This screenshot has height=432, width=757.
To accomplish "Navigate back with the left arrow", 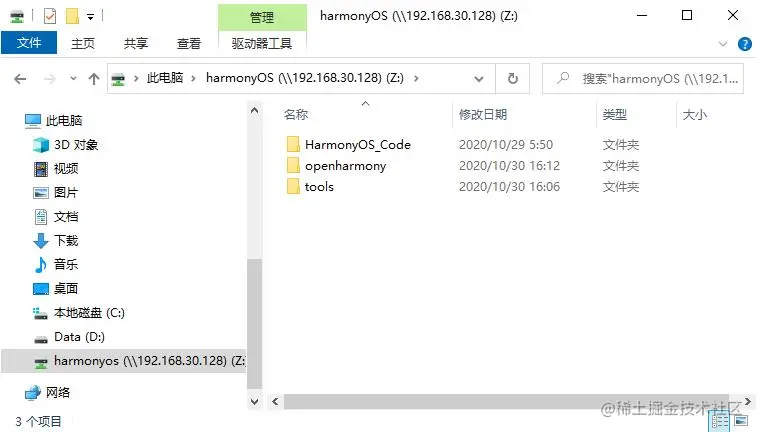I will coord(20,79).
